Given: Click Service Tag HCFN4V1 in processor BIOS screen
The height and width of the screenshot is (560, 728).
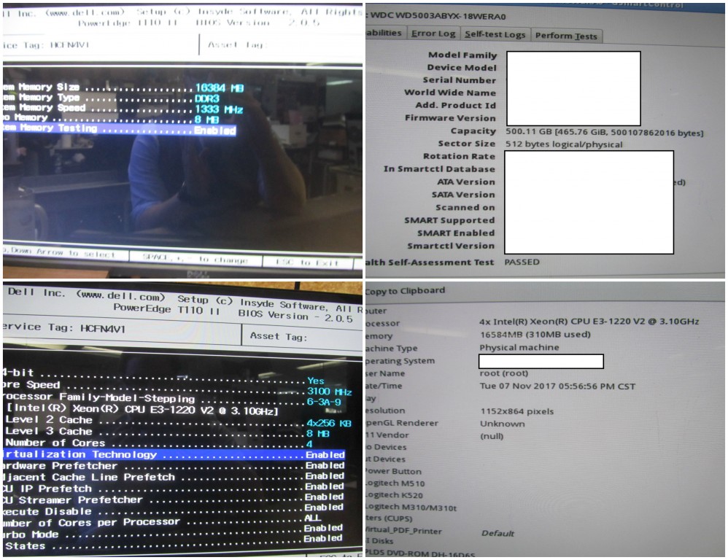Looking at the screenshot, I should click(64, 327).
